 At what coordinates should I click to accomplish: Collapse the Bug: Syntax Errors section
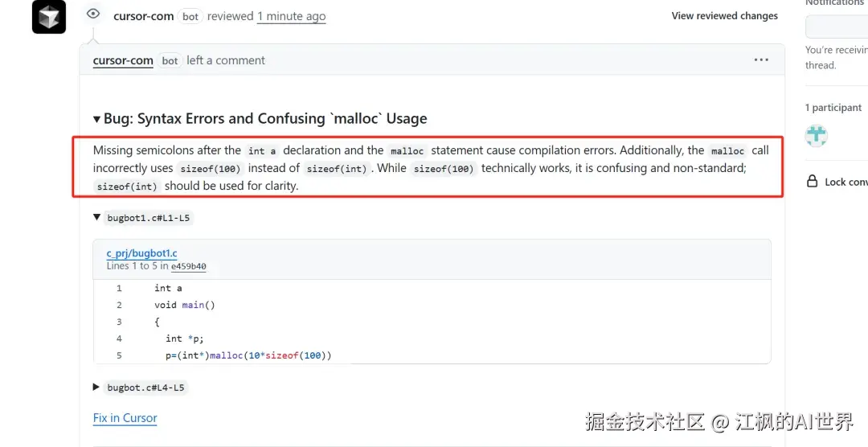click(97, 119)
